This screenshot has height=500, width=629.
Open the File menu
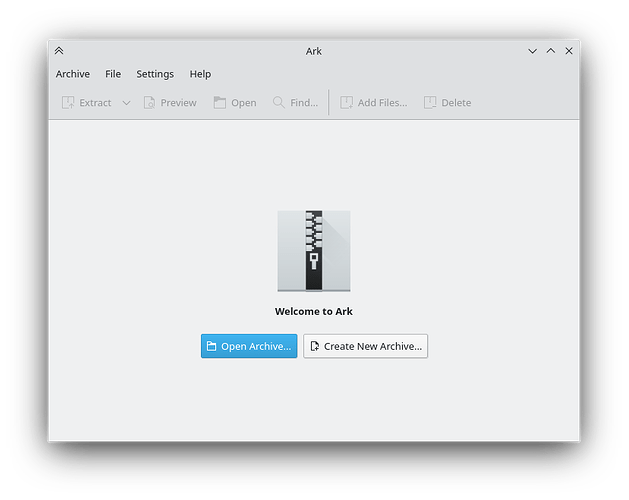113,74
